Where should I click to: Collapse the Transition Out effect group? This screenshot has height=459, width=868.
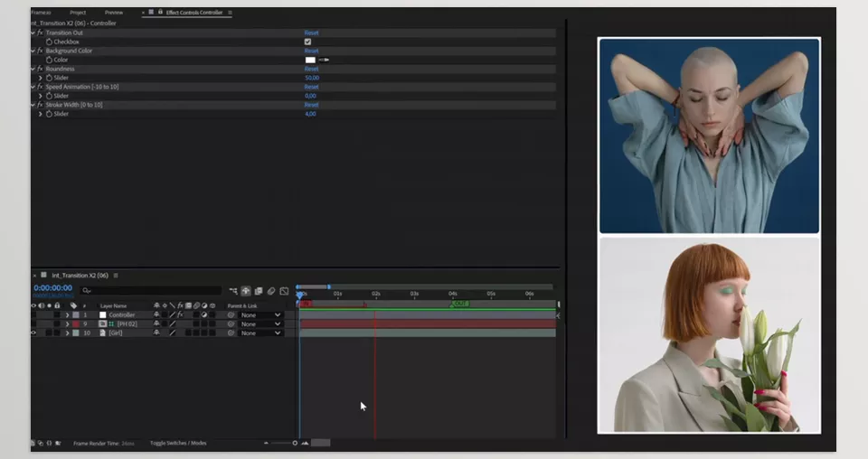tap(33, 33)
